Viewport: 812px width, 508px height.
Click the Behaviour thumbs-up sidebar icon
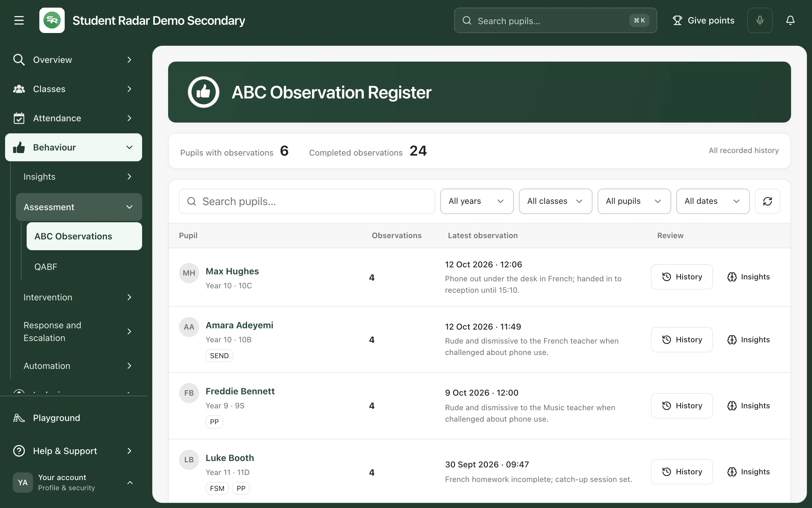[x=19, y=147]
